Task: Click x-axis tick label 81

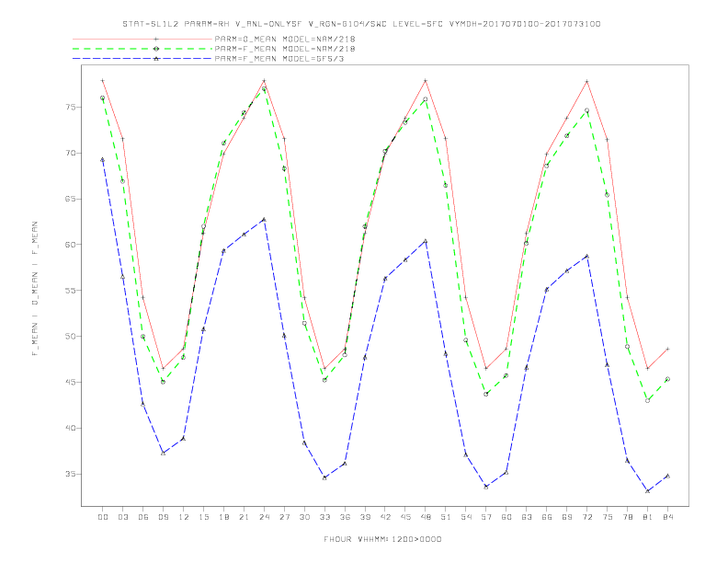Action: 648,517
